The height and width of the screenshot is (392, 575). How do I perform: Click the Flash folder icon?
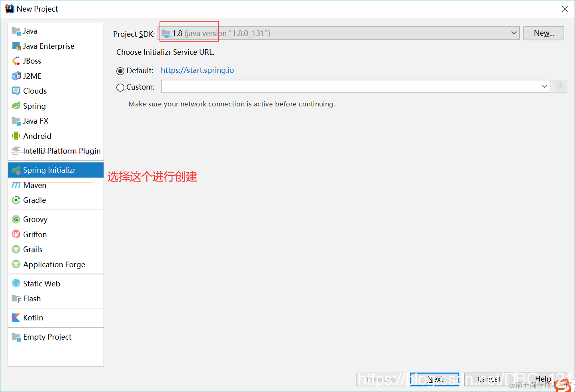pos(16,298)
